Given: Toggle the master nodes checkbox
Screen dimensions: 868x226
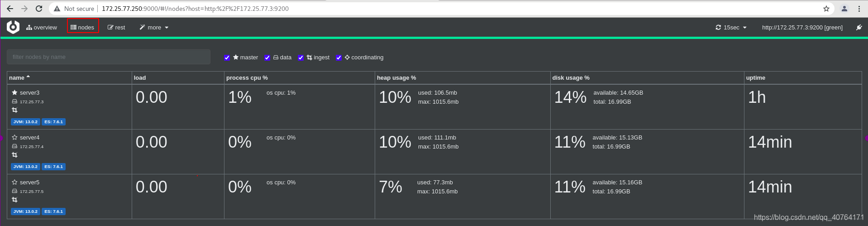Looking at the screenshot, I should pos(227,58).
